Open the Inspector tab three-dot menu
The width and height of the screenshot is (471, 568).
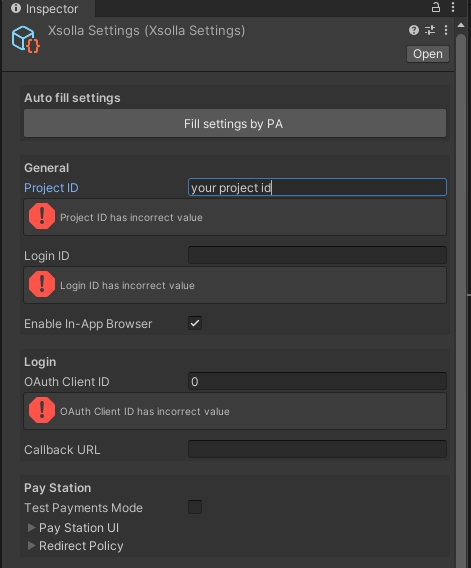coord(453,7)
